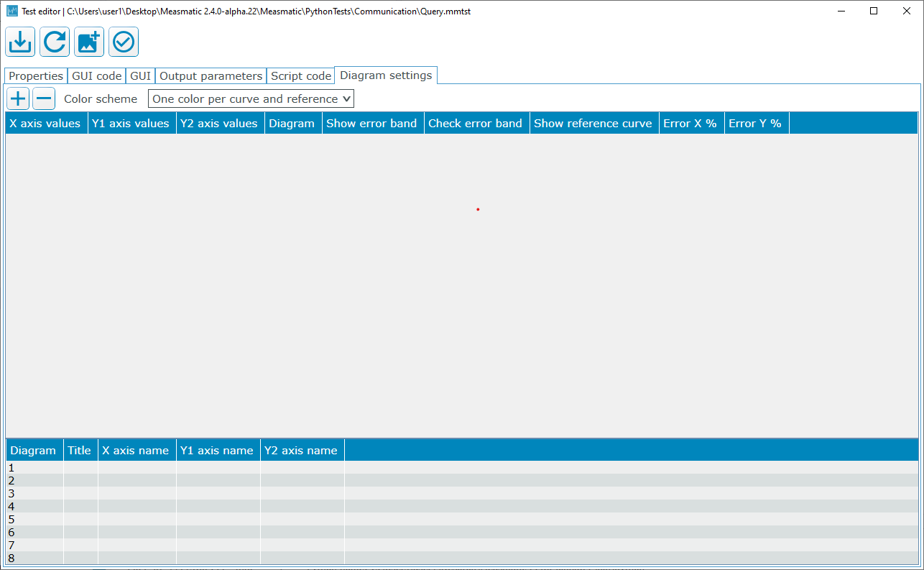
Task: Click the Diagram header in the upper table
Action: [x=293, y=123]
